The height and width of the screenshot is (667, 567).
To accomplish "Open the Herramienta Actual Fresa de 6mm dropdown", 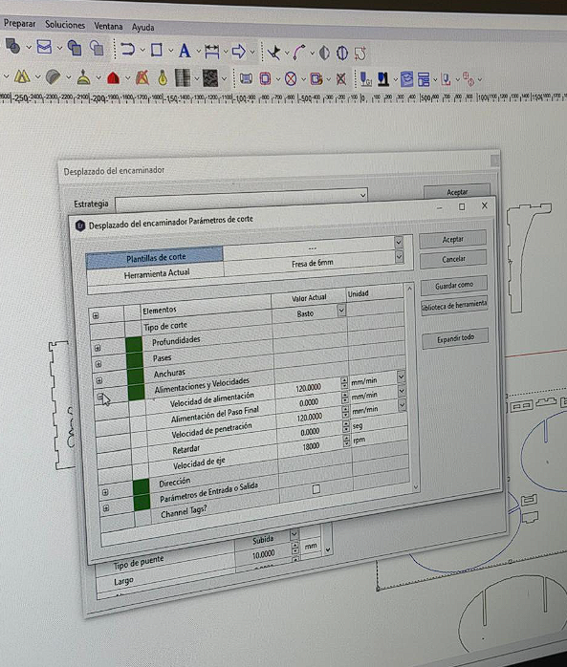I will click(x=399, y=257).
